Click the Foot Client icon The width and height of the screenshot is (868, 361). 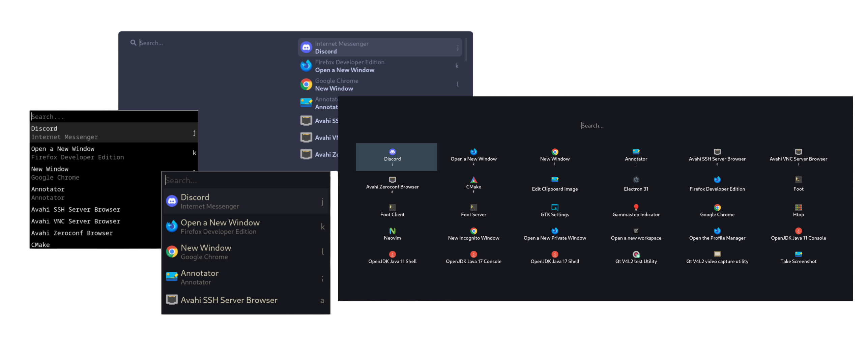(392, 207)
